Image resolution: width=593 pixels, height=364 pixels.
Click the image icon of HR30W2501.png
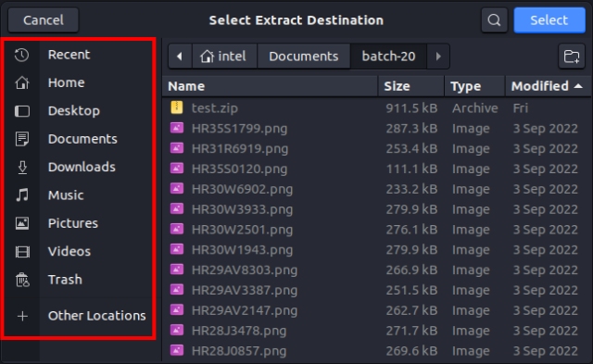177,229
